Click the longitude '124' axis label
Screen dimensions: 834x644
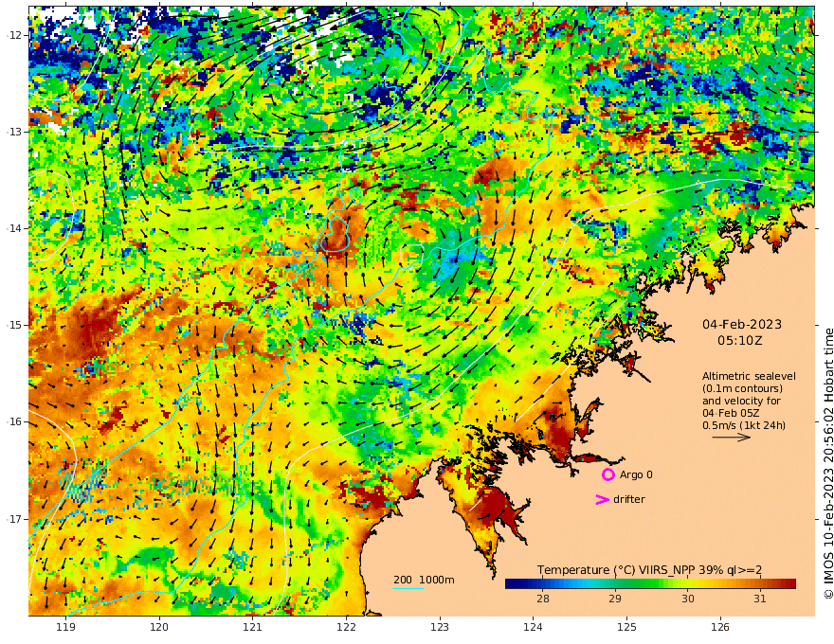(533, 627)
